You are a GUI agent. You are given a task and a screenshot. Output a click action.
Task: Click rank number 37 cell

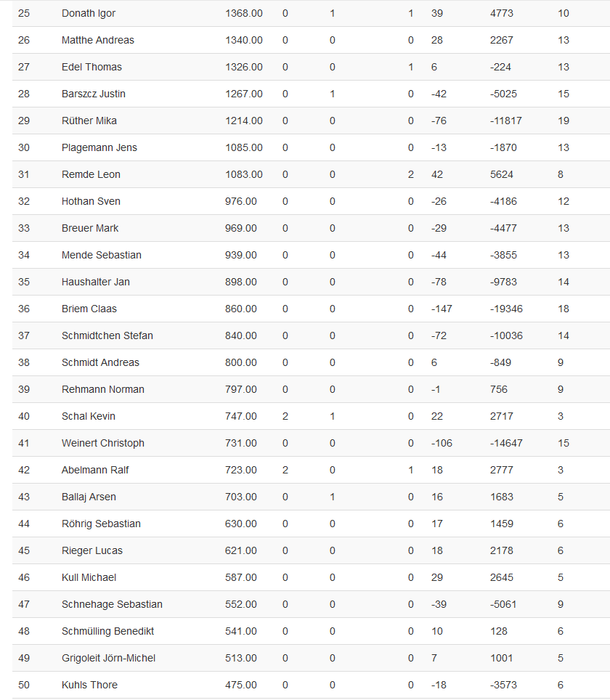click(x=24, y=335)
